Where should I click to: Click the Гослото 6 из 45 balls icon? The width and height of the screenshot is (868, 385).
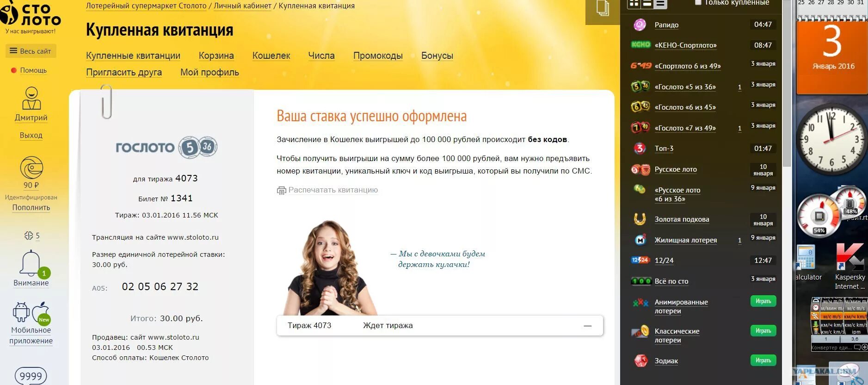click(640, 107)
